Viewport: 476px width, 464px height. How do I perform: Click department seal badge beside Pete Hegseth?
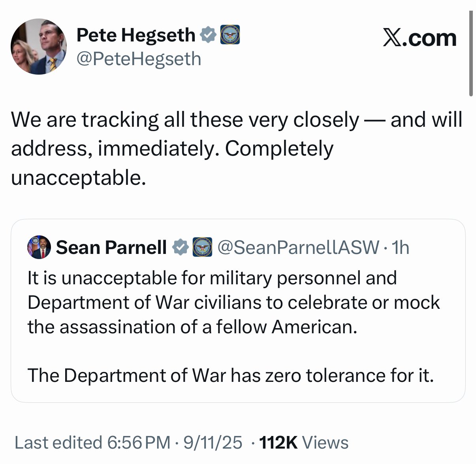(x=230, y=35)
